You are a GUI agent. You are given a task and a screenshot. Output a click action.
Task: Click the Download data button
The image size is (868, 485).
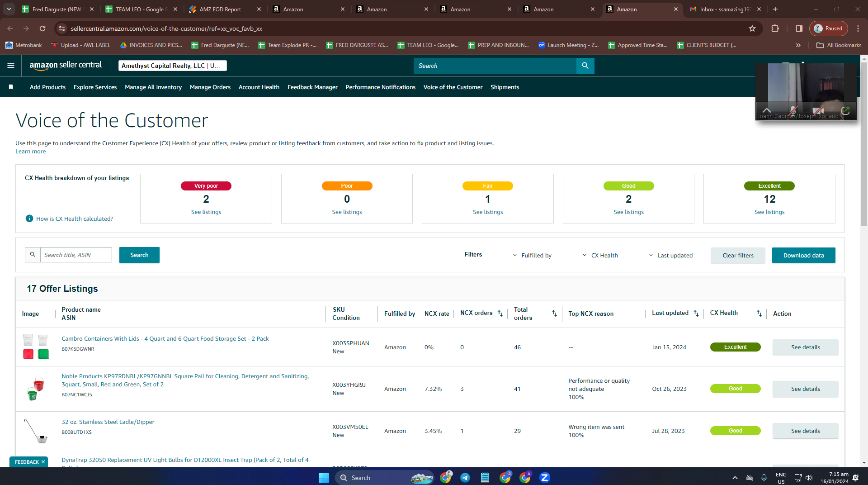(803, 255)
